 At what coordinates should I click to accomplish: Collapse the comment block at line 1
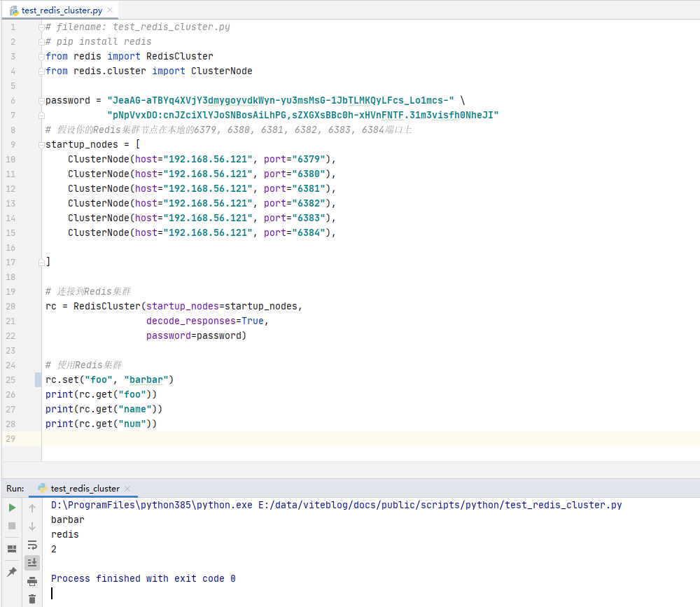click(41, 27)
